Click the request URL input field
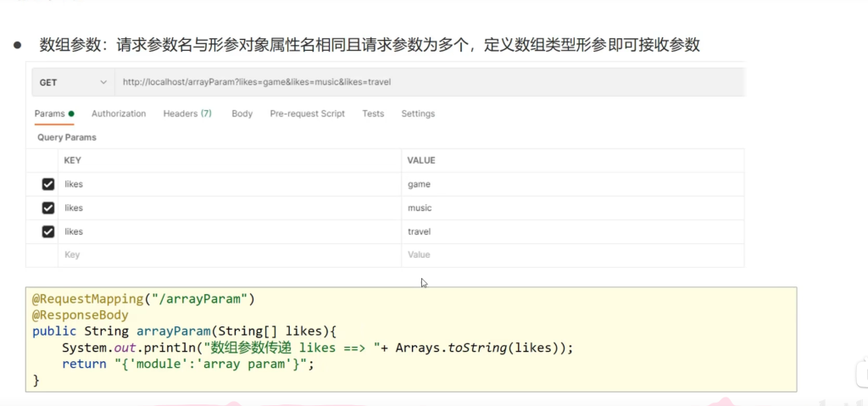 click(x=424, y=82)
